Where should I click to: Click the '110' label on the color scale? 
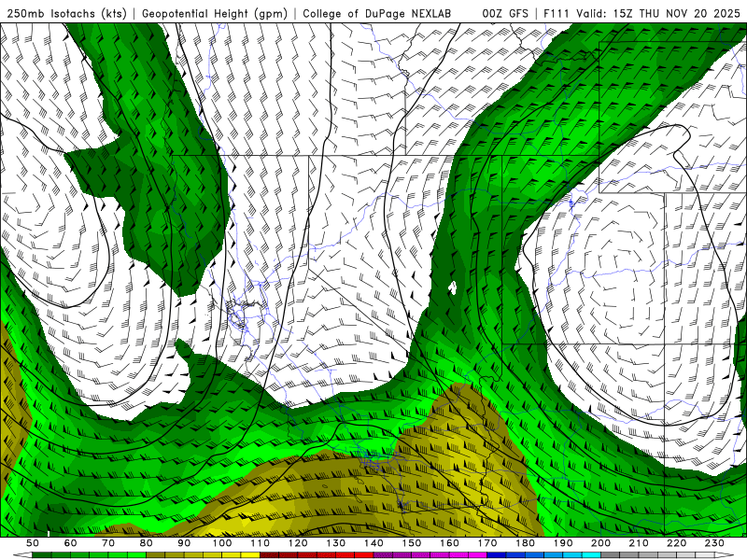pos(260,543)
